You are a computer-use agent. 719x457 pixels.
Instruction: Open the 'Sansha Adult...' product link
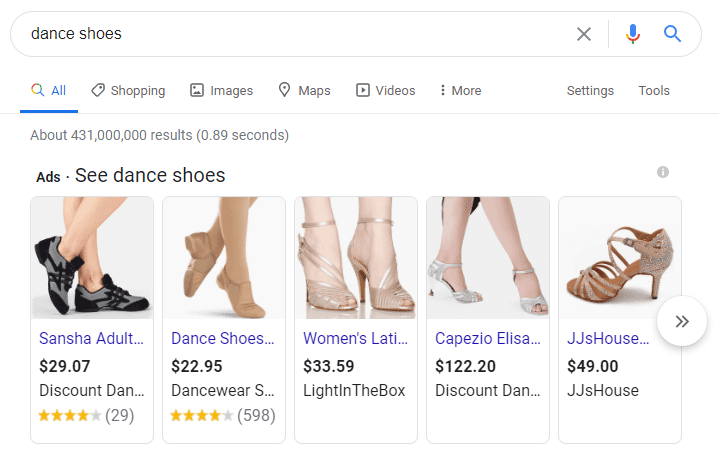point(91,338)
